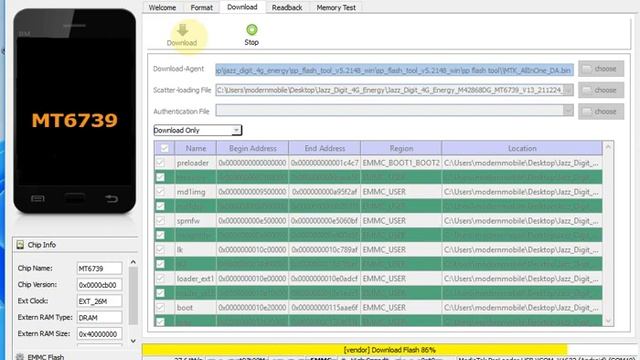
Task: Click the Chip Version field 0x0000cb00
Action: pos(99,285)
